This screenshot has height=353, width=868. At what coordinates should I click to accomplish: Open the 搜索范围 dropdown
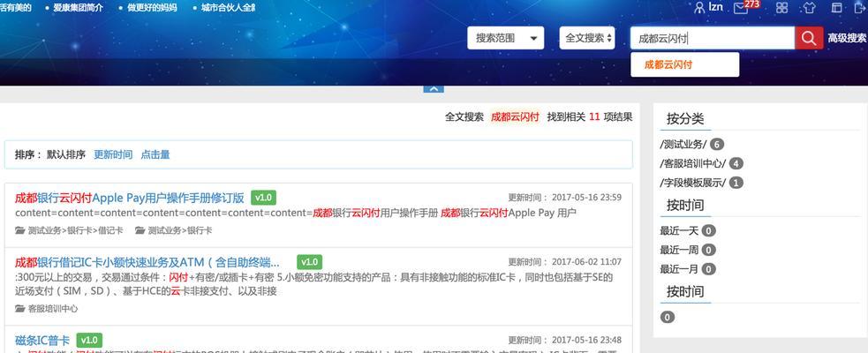point(505,38)
